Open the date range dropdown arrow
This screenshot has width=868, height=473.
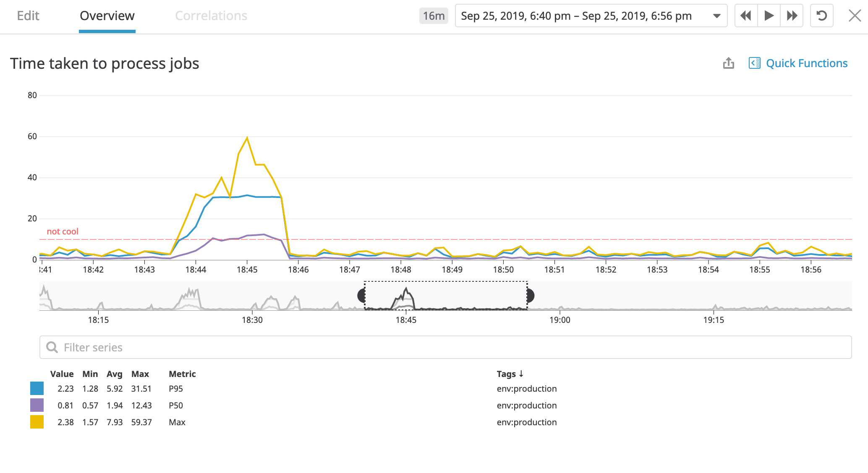717,16
